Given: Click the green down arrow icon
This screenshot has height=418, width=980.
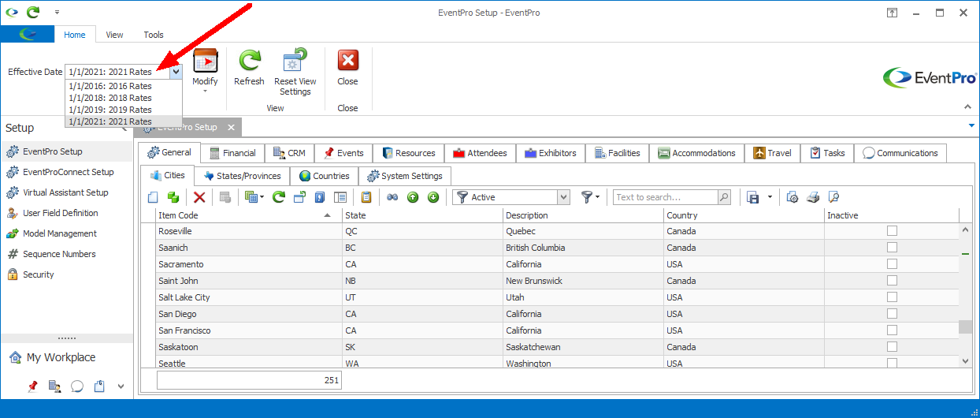Looking at the screenshot, I should pyautogui.click(x=432, y=197).
